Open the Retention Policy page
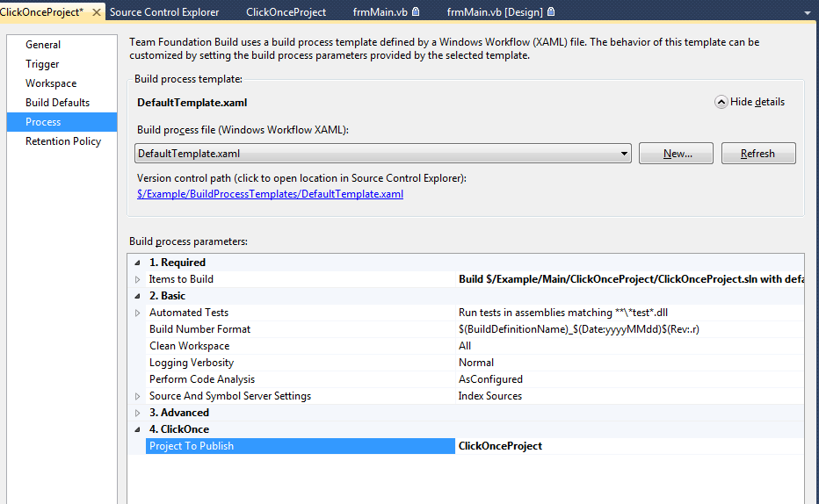 62,141
